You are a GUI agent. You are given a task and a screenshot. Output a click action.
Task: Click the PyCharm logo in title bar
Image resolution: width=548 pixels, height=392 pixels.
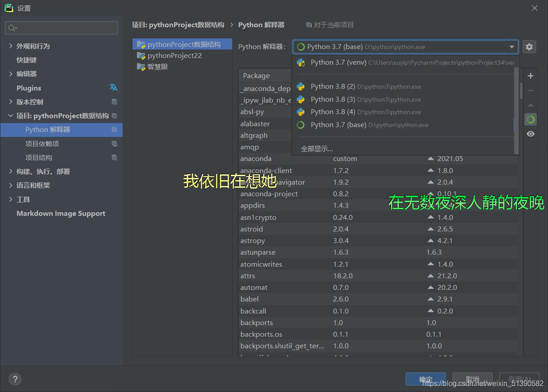9,8
